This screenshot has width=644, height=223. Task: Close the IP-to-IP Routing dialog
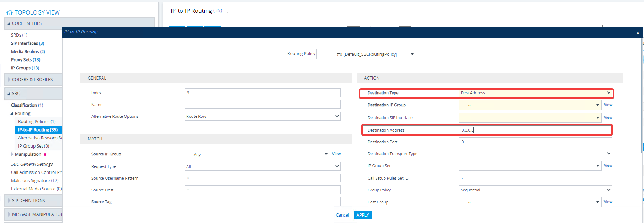pyautogui.click(x=638, y=33)
